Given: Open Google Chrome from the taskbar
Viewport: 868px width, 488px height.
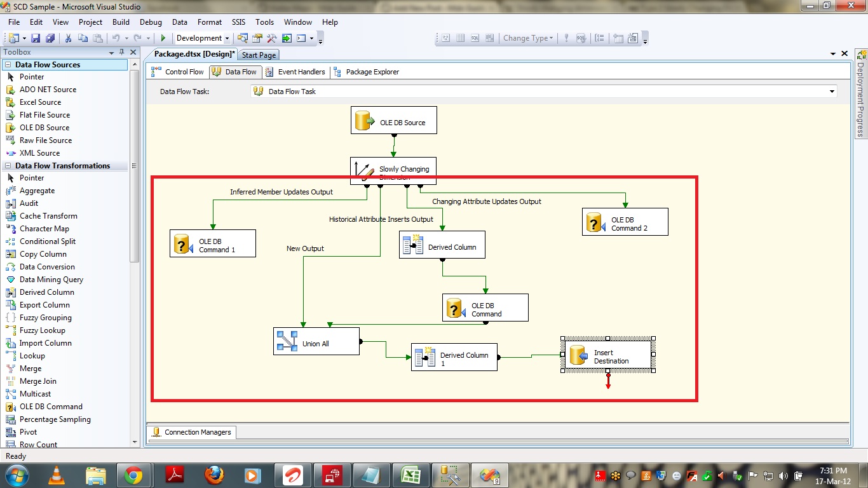Looking at the screenshot, I should click(x=133, y=475).
